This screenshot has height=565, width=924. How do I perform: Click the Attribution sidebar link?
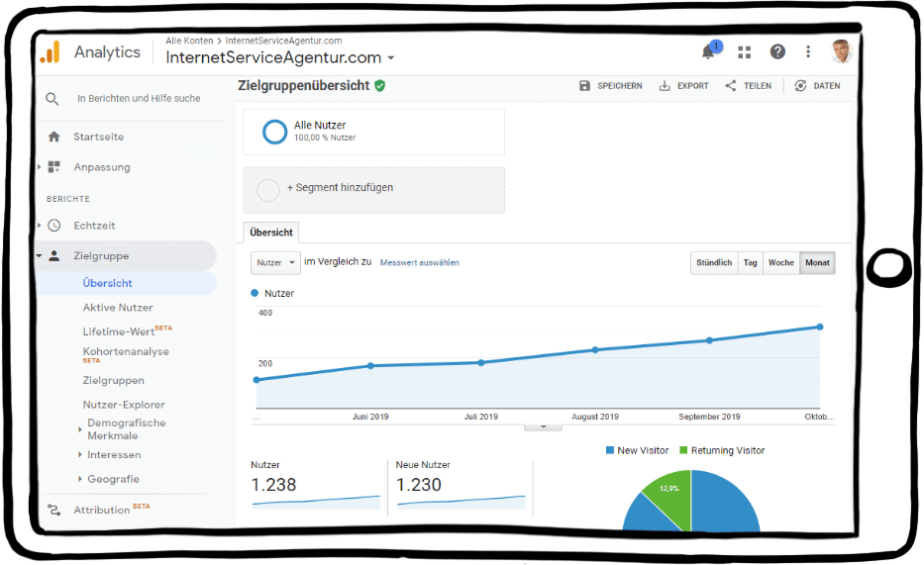(x=101, y=510)
